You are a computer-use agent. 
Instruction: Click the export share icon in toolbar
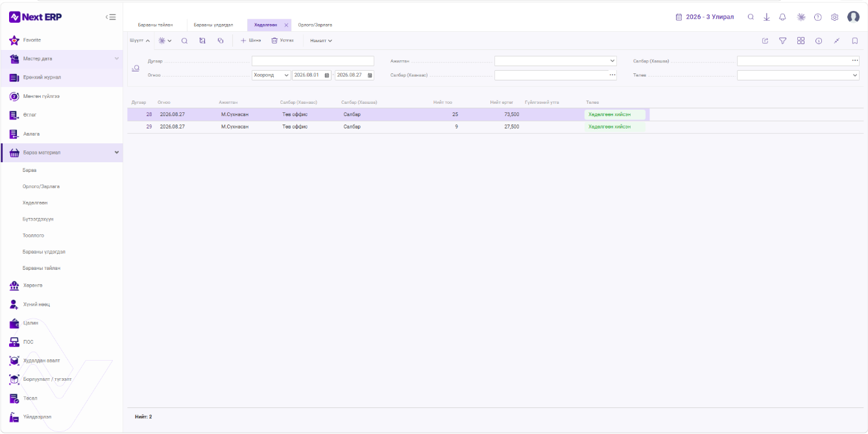(x=765, y=41)
